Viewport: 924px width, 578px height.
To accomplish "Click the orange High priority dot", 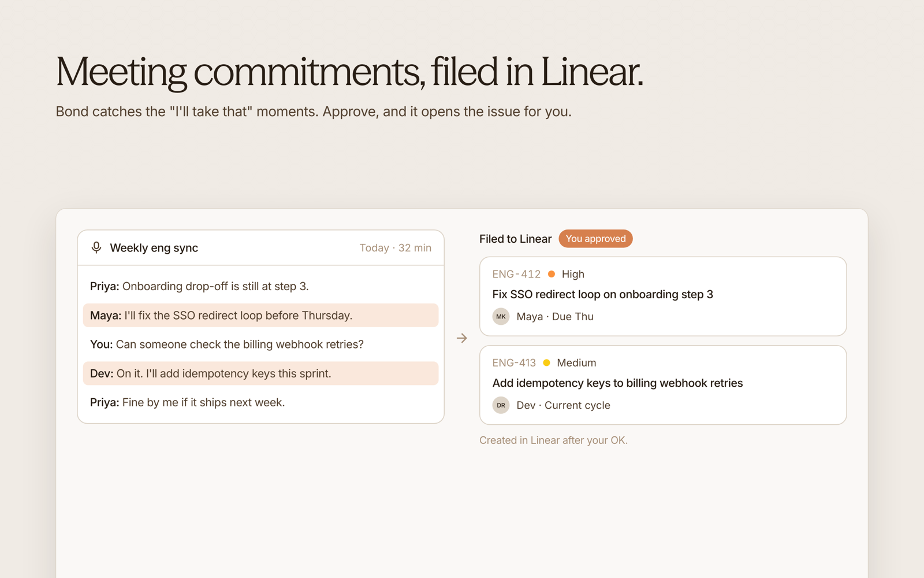I will coord(552,274).
